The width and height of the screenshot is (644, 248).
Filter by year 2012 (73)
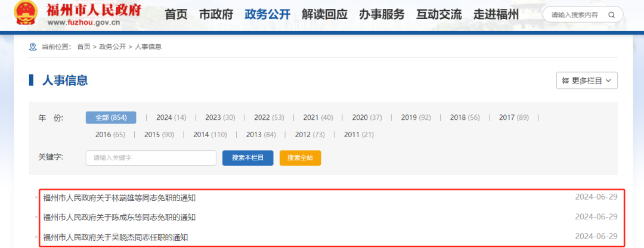(x=309, y=135)
